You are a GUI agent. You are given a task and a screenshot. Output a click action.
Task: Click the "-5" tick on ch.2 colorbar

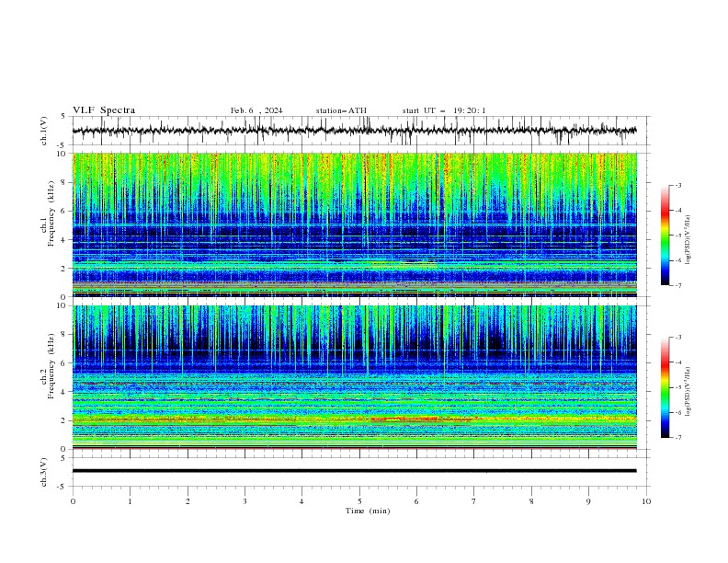(677, 387)
